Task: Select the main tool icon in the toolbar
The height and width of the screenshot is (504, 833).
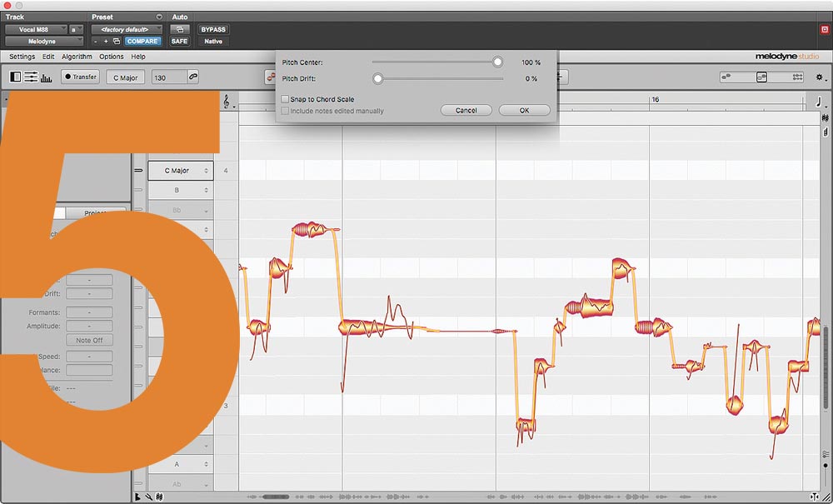Action: point(13,77)
